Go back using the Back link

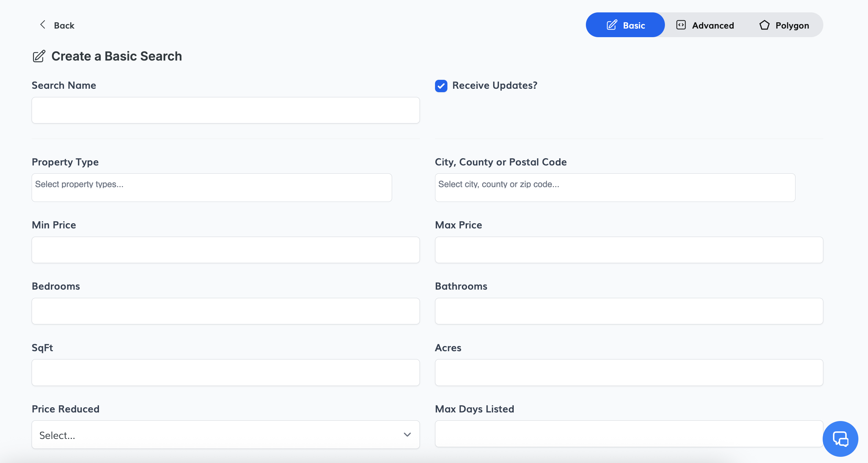pyautogui.click(x=64, y=25)
